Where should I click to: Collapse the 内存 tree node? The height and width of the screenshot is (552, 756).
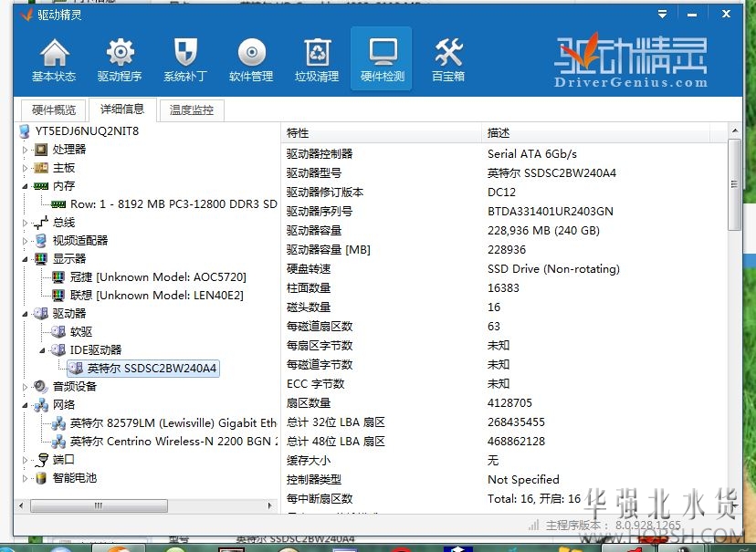(26, 186)
